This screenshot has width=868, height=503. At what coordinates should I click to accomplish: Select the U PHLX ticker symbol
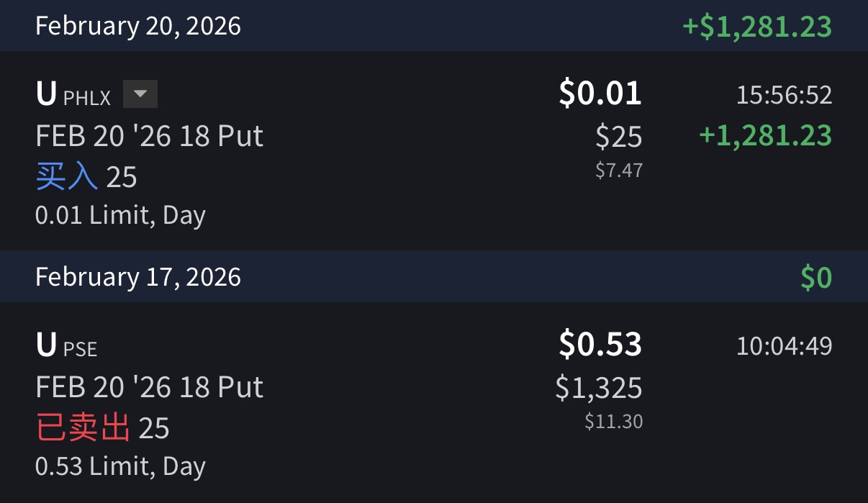pos(73,95)
